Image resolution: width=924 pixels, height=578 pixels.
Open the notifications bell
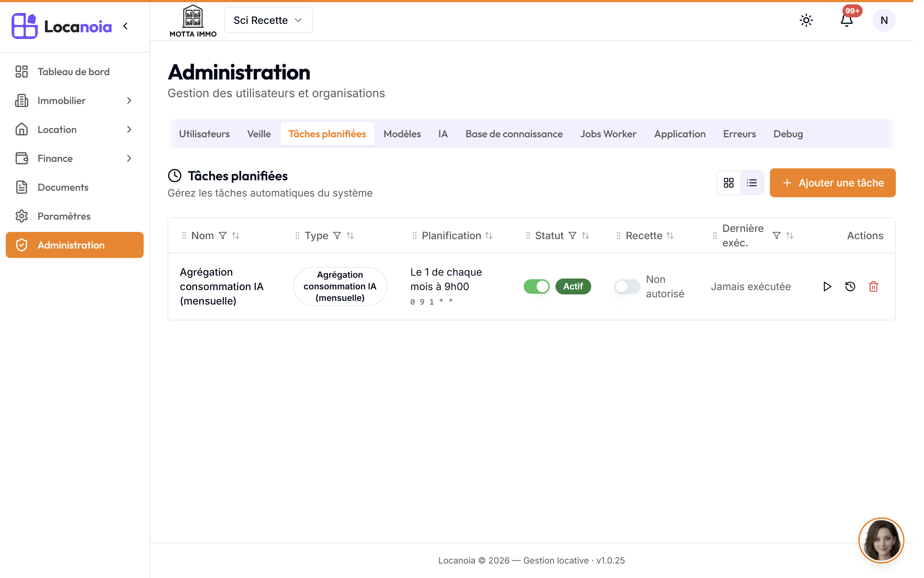click(x=846, y=20)
